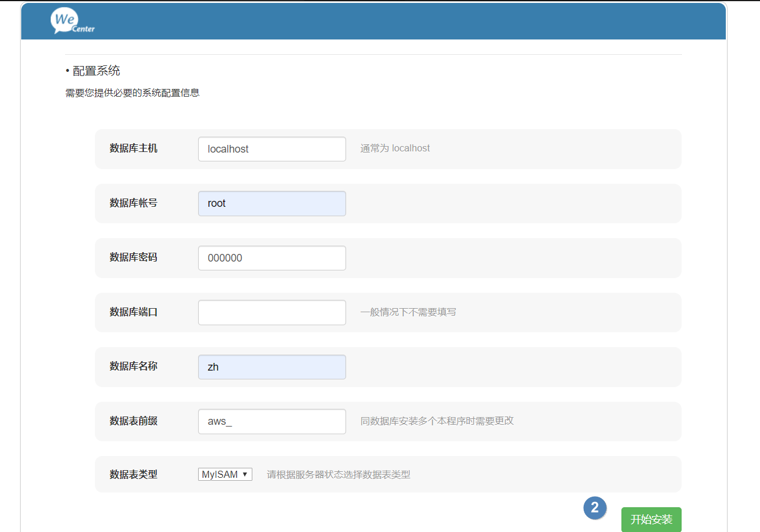
Task: Click the green 开始安装 button
Action: (x=651, y=520)
